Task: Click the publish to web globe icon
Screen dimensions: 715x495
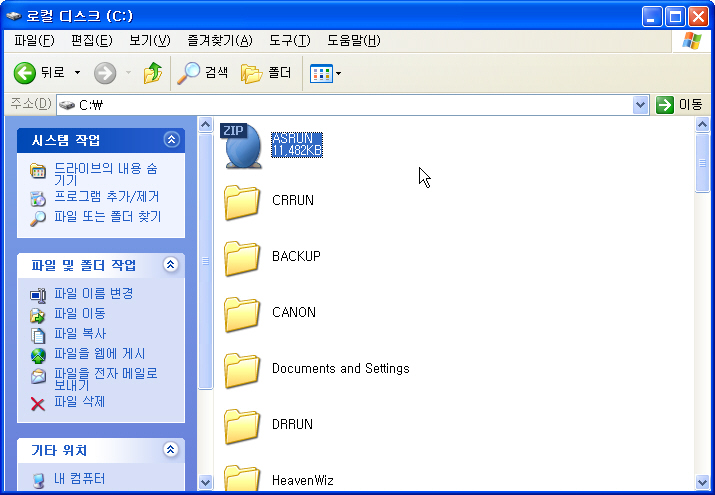Action: pos(38,356)
